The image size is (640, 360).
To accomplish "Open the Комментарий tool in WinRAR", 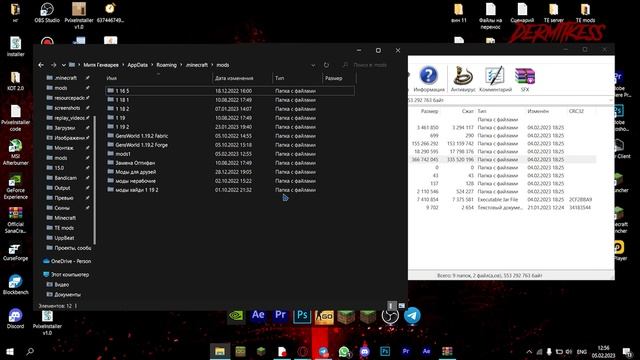I will 495,79.
